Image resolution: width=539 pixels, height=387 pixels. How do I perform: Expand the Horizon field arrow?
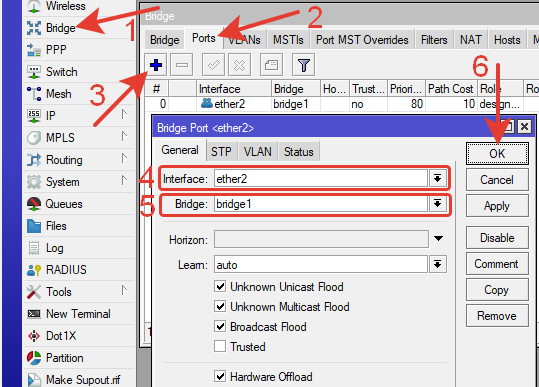coord(438,239)
